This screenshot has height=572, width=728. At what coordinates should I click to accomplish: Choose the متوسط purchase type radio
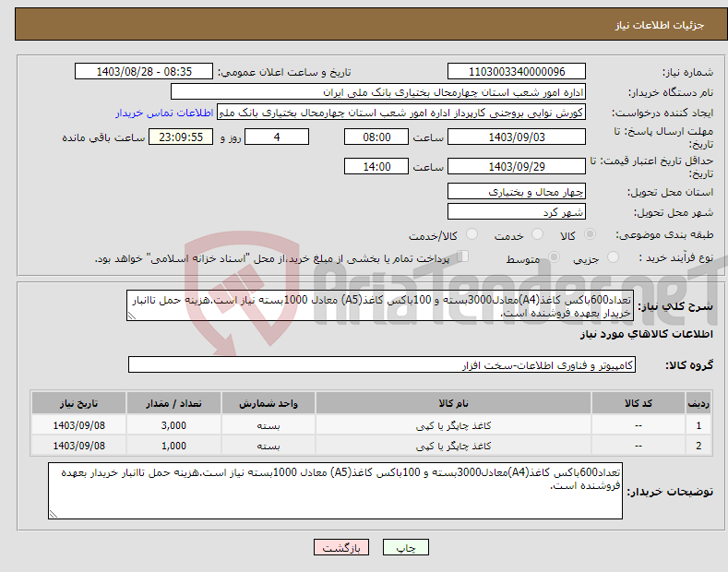pyautogui.click(x=554, y=256)
